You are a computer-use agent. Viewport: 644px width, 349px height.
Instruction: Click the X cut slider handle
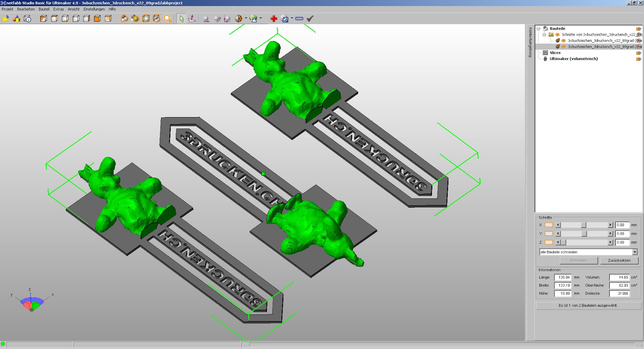[x=583, y=225]
